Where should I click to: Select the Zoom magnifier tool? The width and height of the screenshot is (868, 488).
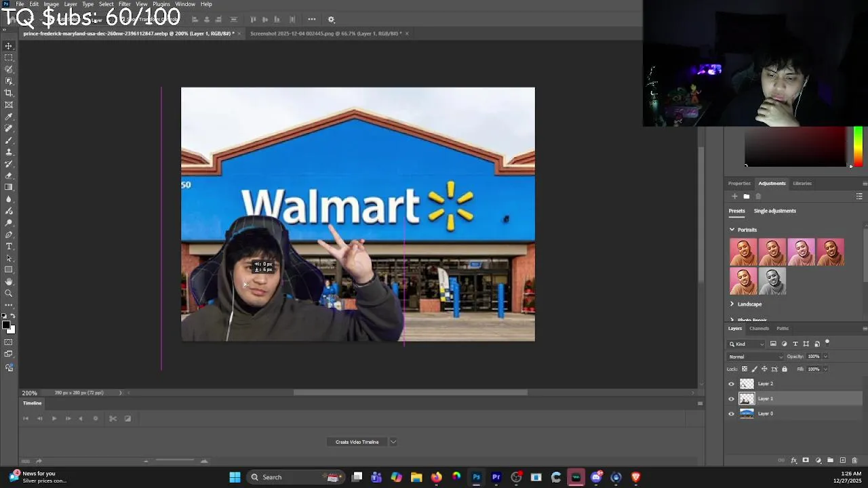9,293
